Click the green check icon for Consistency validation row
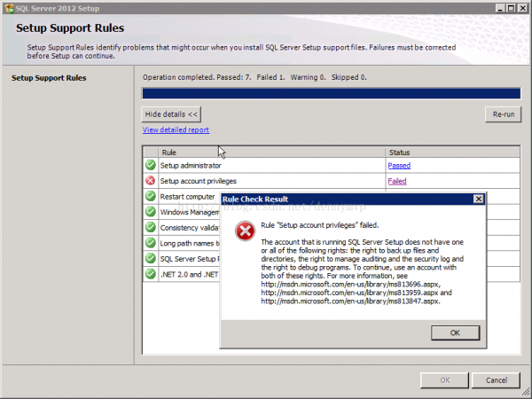The width and height of the screenshot is (532, 399). click(x=151, y=227)
